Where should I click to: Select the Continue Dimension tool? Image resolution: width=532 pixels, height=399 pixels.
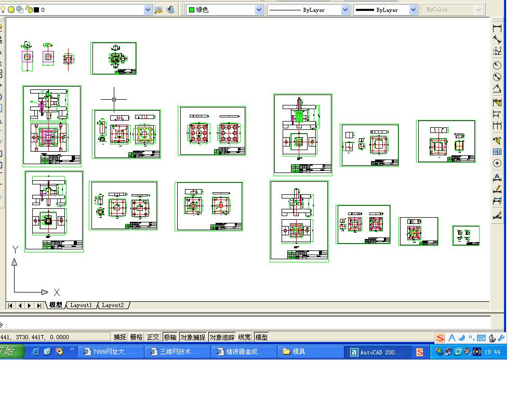point(497,126)
